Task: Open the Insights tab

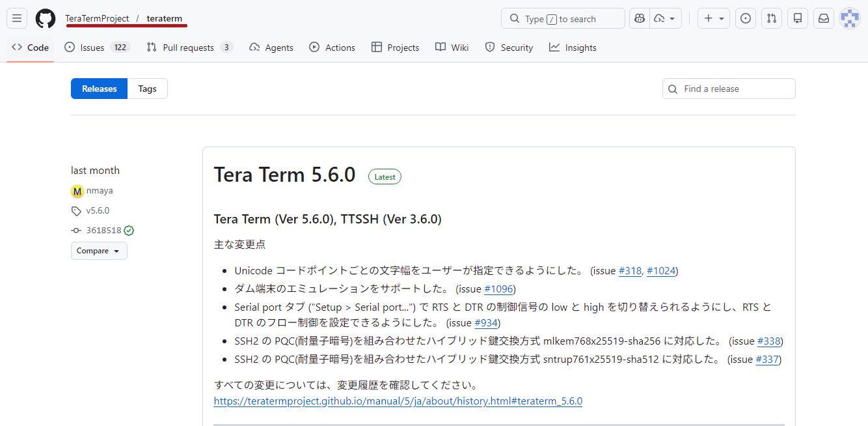Action: (x=573, y=48)
